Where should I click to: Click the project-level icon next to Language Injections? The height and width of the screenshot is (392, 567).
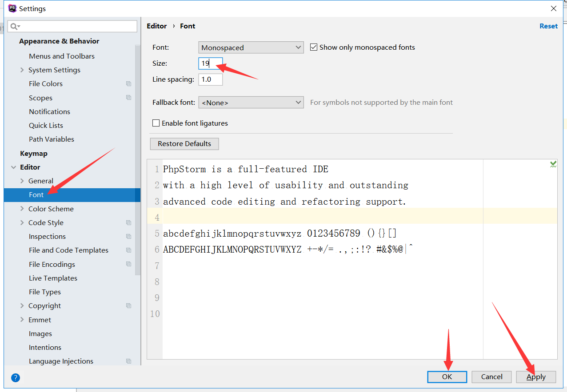pyautogui.click(x=128, y=361)
